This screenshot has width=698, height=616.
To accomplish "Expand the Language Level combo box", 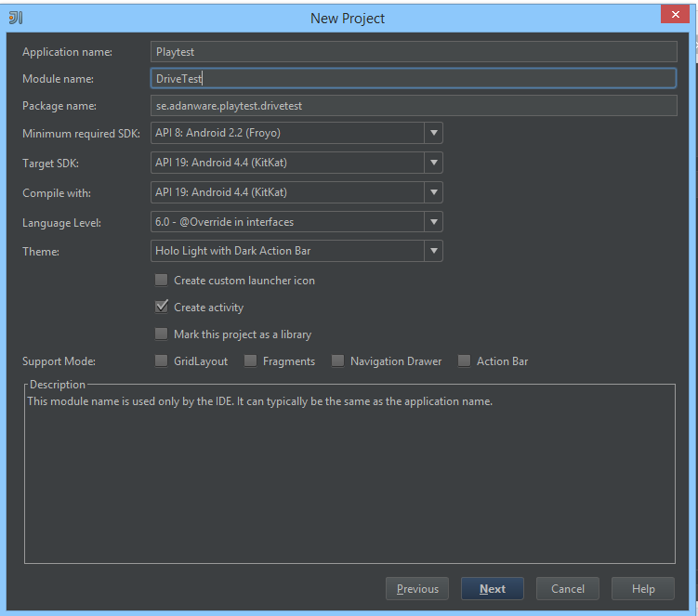I will click(x=433, y=222).
